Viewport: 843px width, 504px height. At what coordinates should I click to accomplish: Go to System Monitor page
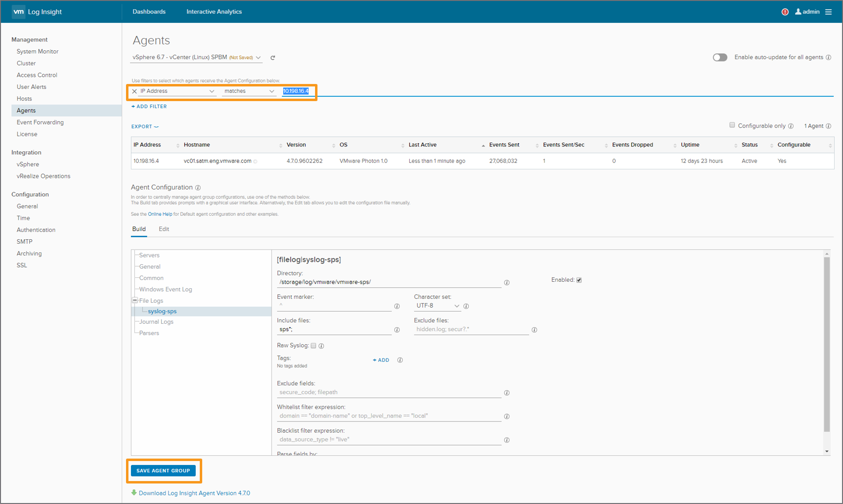click(38, 51)
